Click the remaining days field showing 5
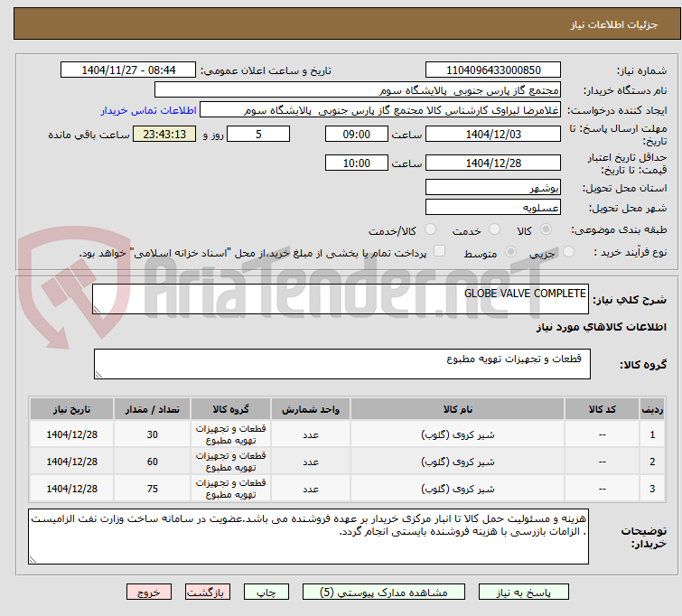This screenshot has width=682, height=616. [x=258, y=134]
